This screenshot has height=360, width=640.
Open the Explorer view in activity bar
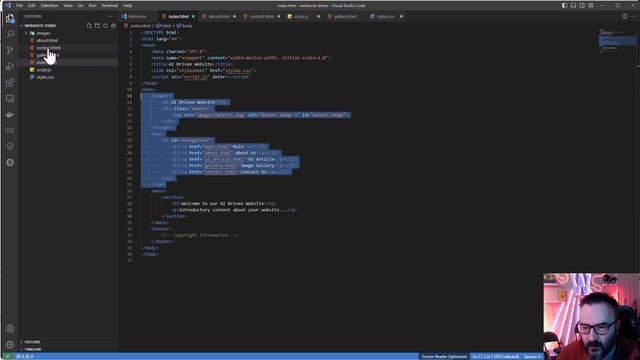tap(10, 19)
